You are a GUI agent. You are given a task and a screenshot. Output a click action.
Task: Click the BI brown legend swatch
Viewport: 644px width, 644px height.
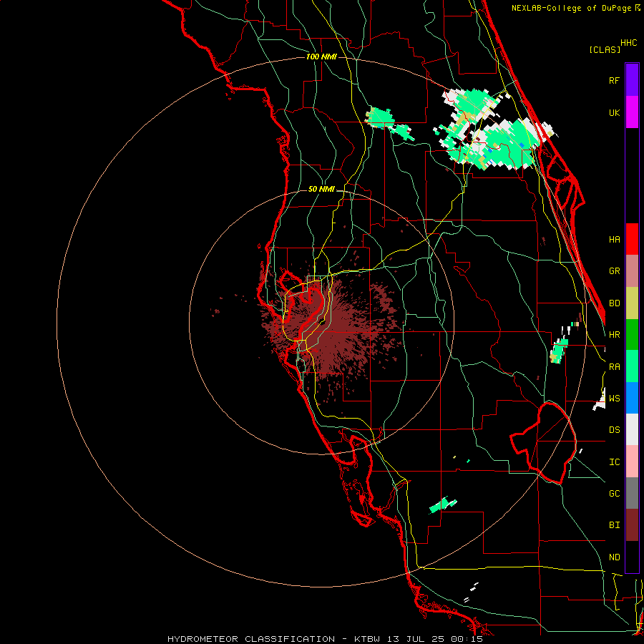click(632, 525)
